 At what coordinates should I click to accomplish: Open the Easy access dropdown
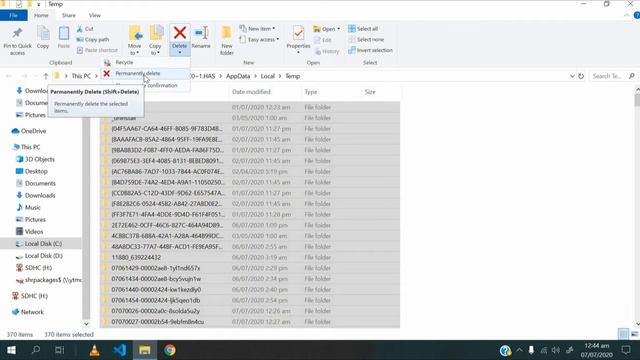[259, 40]
